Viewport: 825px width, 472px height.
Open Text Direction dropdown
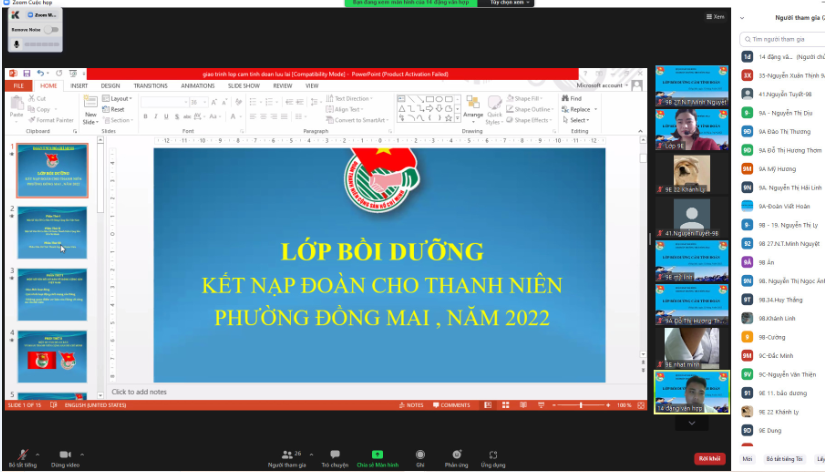[x=349, y=98]
